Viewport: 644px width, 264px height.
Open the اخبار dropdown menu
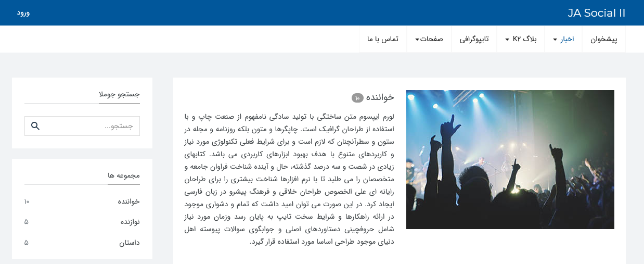tap(563, 39)
